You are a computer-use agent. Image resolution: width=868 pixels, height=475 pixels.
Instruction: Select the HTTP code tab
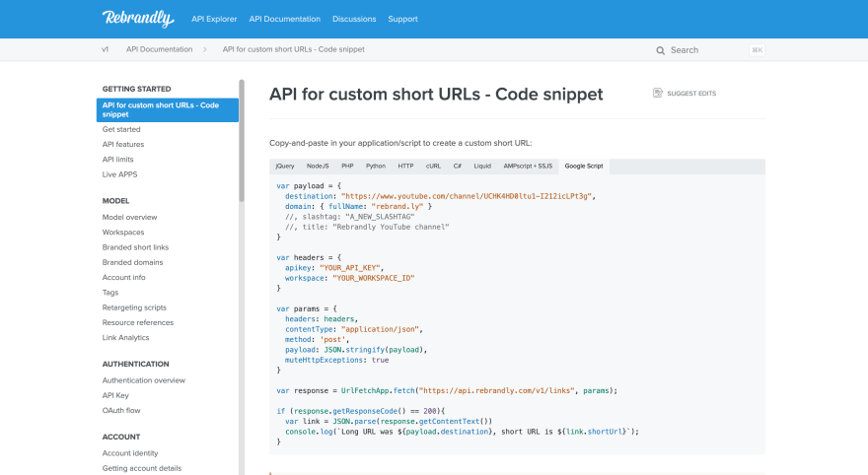(405, 166)
